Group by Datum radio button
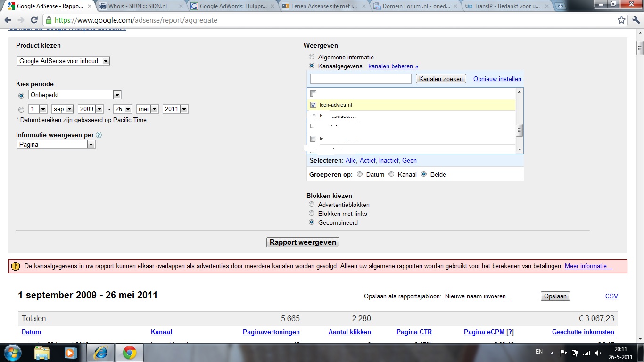This screenshot has width=644, height=362. click(x=360, y=174)
